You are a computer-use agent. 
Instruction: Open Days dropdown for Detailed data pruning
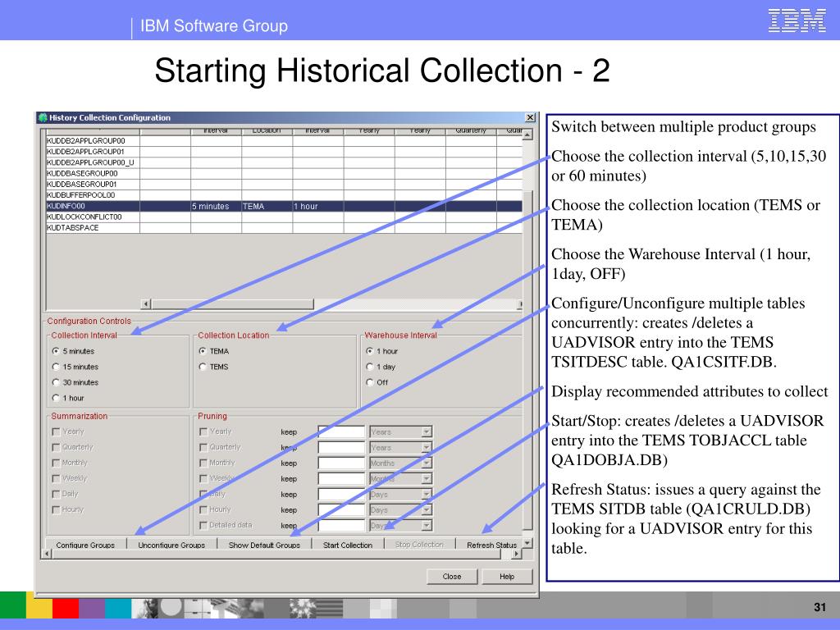coord(427,526)
